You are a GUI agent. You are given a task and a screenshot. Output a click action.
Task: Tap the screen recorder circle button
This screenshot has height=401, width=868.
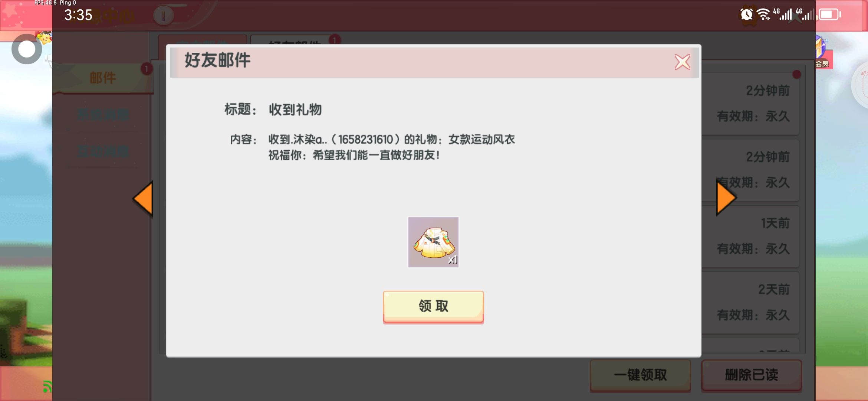point(26,49)
